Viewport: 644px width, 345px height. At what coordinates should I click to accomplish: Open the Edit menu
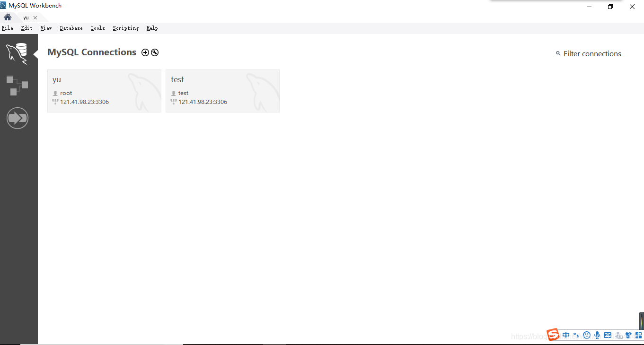click(x=27, y=28)
